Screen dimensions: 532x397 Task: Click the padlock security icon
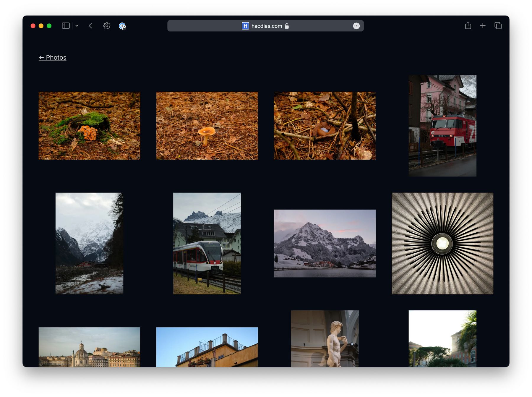[287, 26]
